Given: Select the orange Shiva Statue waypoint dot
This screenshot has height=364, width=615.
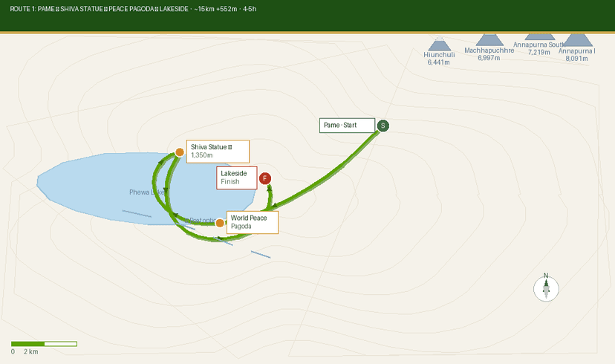Looking at the screenshot, I should pos(179,152).
